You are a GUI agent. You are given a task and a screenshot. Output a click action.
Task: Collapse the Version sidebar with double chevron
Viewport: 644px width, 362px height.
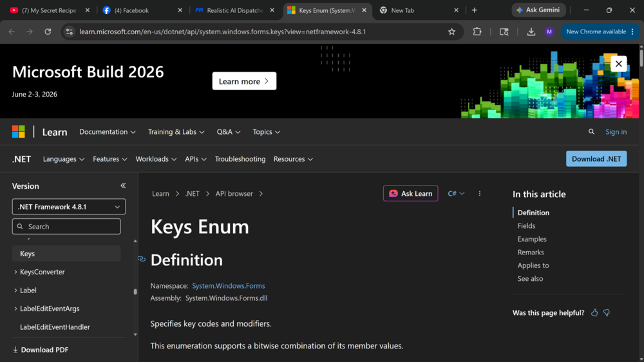[x=123, y=186]
